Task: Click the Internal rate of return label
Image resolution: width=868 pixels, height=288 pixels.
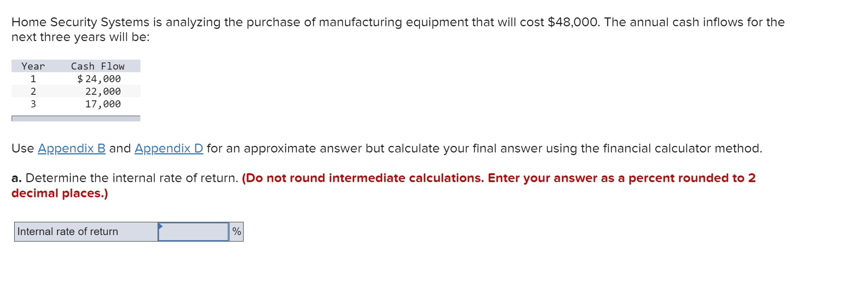Action: pos(68,231)
